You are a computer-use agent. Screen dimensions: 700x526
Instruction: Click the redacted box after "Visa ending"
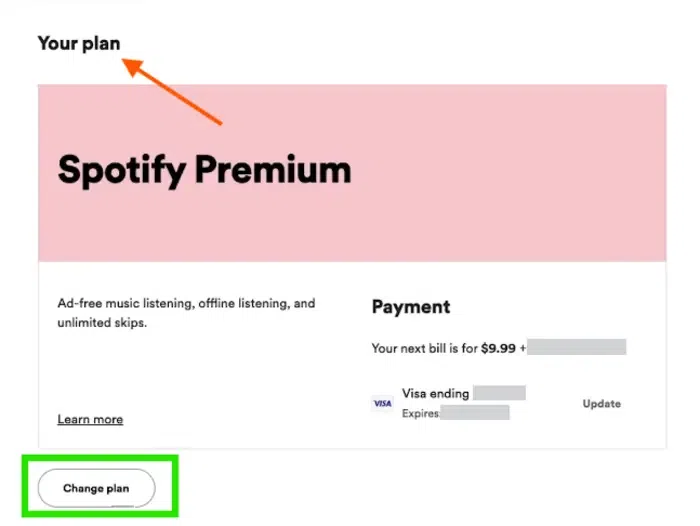[x=499, y=393]
